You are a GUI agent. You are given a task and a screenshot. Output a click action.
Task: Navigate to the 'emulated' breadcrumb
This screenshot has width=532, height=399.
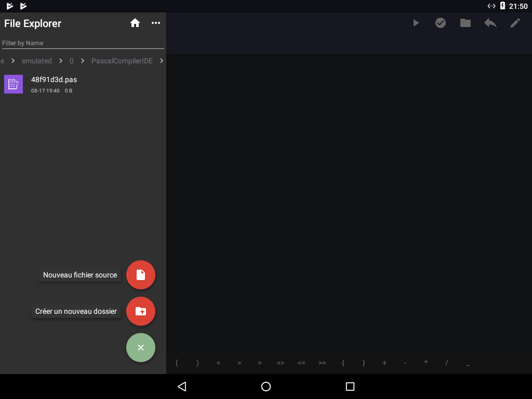(x=36, y=61)
